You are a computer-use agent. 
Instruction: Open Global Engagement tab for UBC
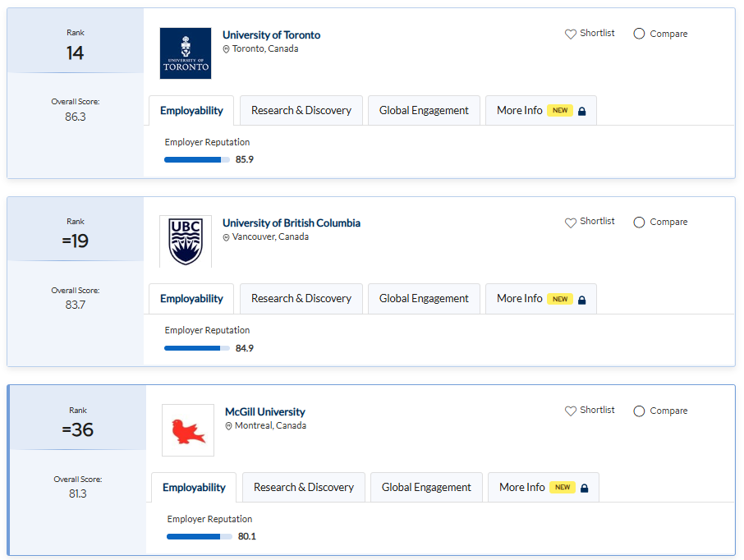pyautogui.click(x=424, y=299)
